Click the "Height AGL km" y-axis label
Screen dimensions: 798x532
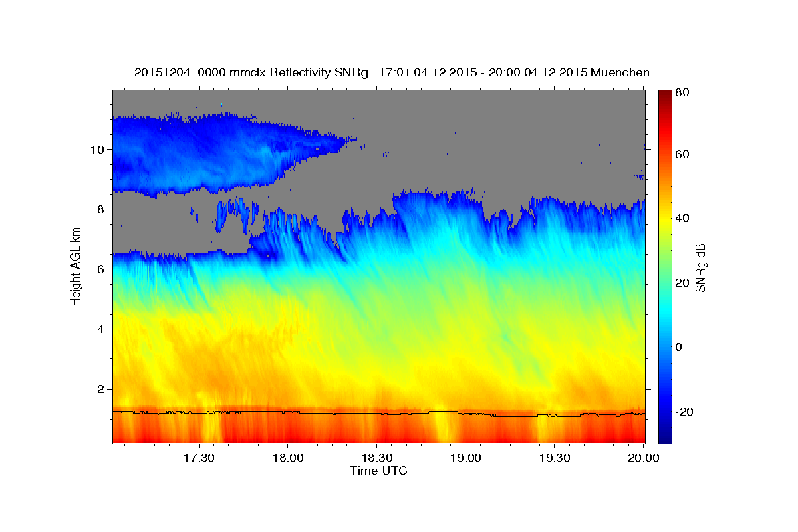76,267
